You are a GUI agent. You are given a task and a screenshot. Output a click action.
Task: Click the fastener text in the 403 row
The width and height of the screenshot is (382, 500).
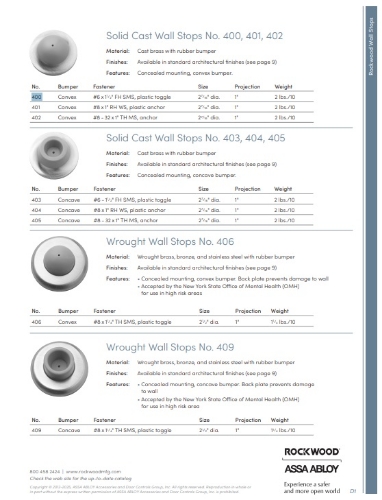point(132,200)
